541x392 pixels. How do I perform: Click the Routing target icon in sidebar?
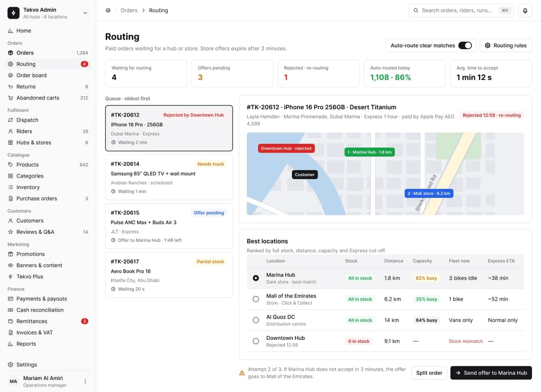point(10,64)
